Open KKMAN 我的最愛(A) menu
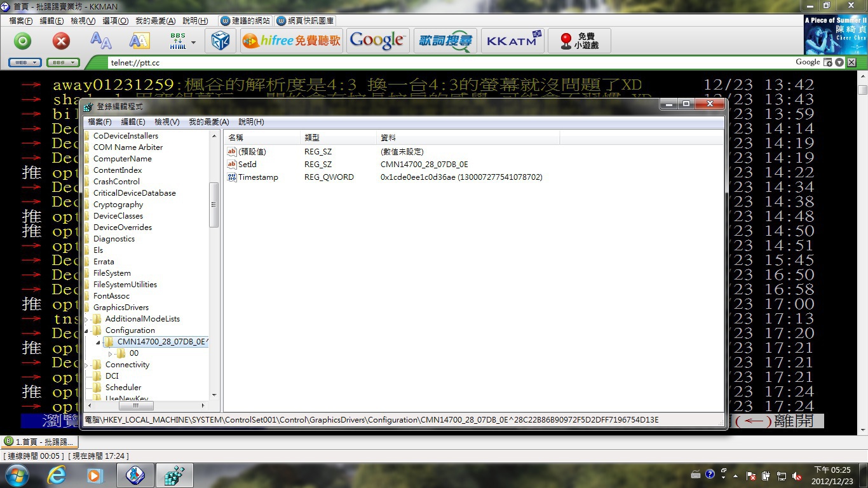The width and height of the screenshot is (868, 488). pos(156,21)
